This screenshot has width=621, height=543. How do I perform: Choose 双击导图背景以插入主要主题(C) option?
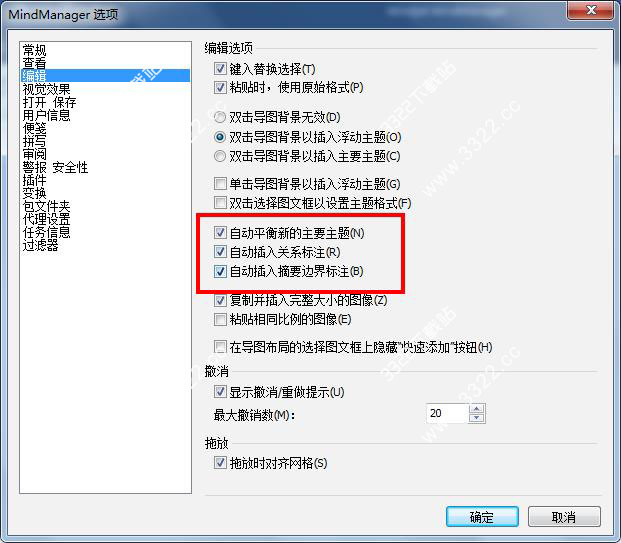tap(220, 156)
